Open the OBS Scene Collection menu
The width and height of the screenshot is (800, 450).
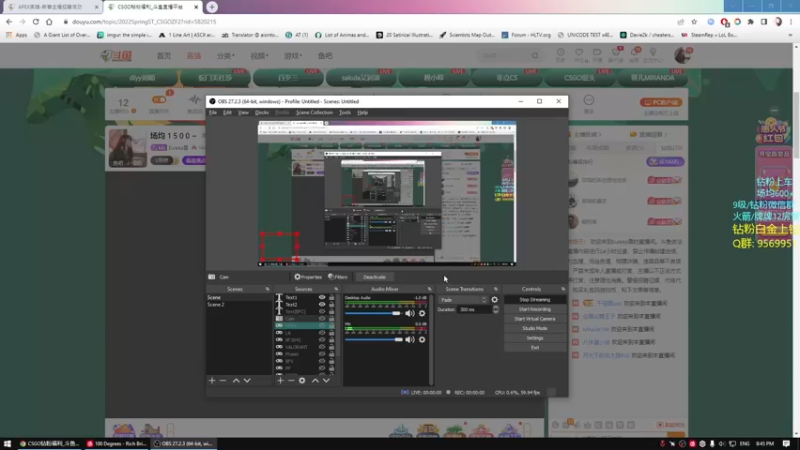[314, 112]
